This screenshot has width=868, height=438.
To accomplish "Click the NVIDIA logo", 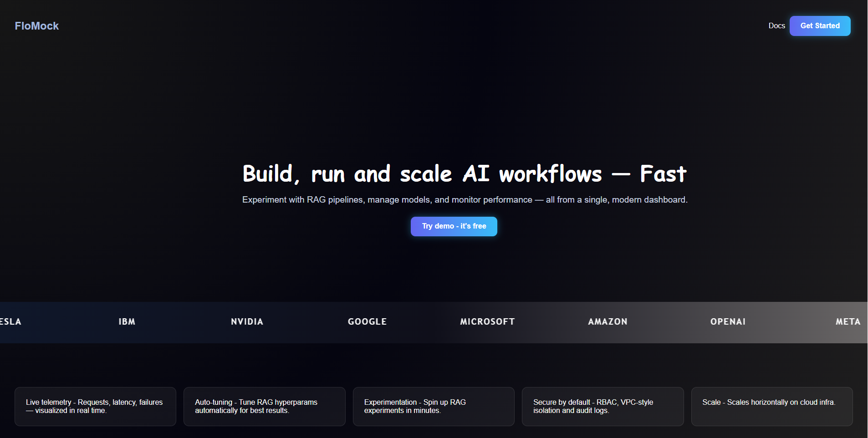I will [x=247, y=322].
